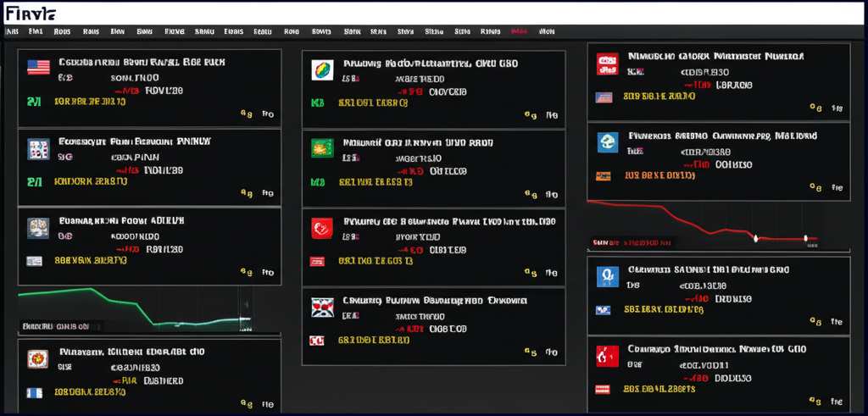The width and height of the screenshot is (868, 416).
Task: Click the yellow text line in the top-middle card
Action: tap(372, 103)
